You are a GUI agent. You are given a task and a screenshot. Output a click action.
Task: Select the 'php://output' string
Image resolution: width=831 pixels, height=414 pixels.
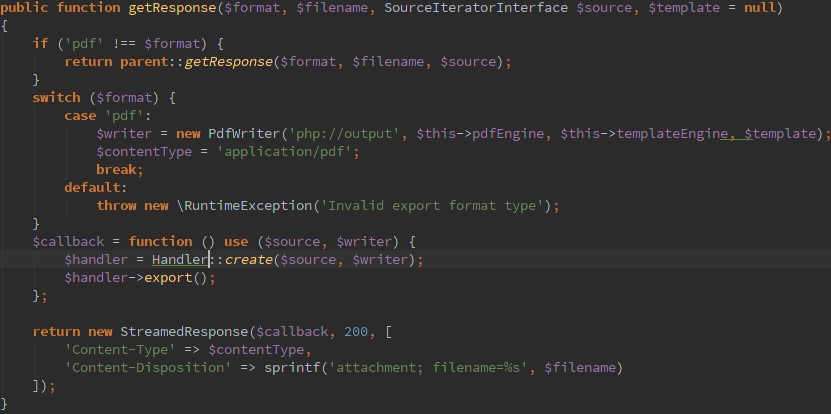[344, 134]
